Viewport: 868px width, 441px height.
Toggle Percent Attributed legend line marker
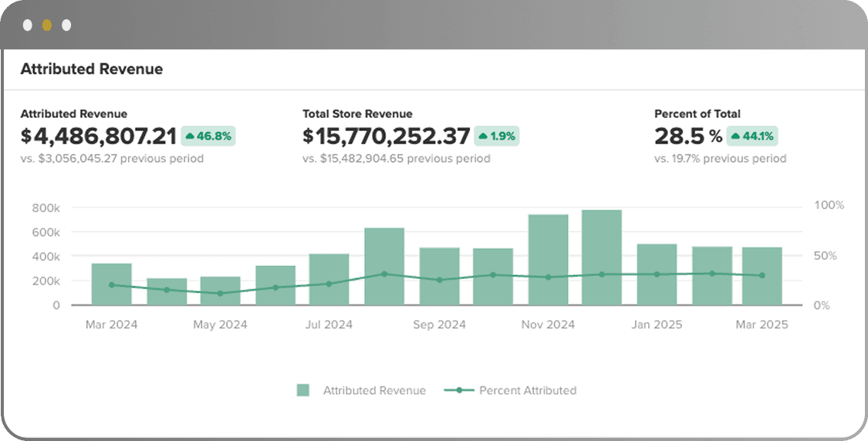point(459,390)
